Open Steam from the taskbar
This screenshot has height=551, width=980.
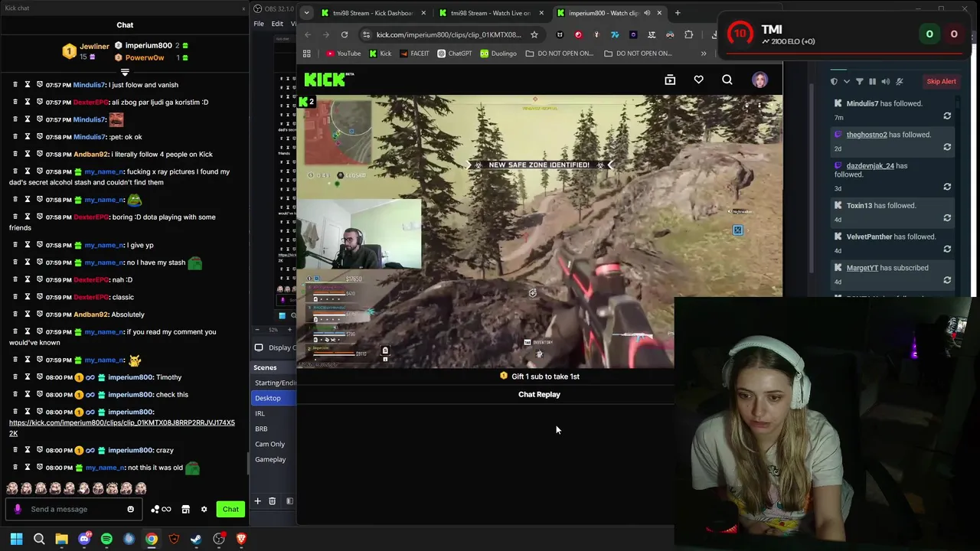(196, 539)
